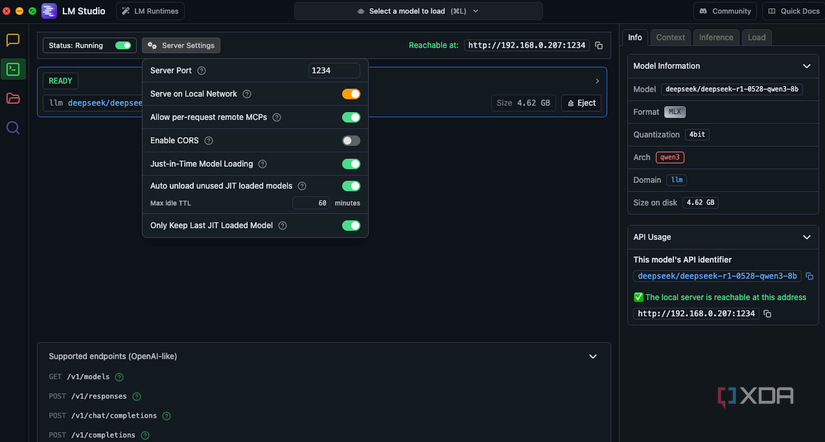The height and width of the screenshot is (442, 825).
Task: Open the My Models folder icon
Action: 13,98
